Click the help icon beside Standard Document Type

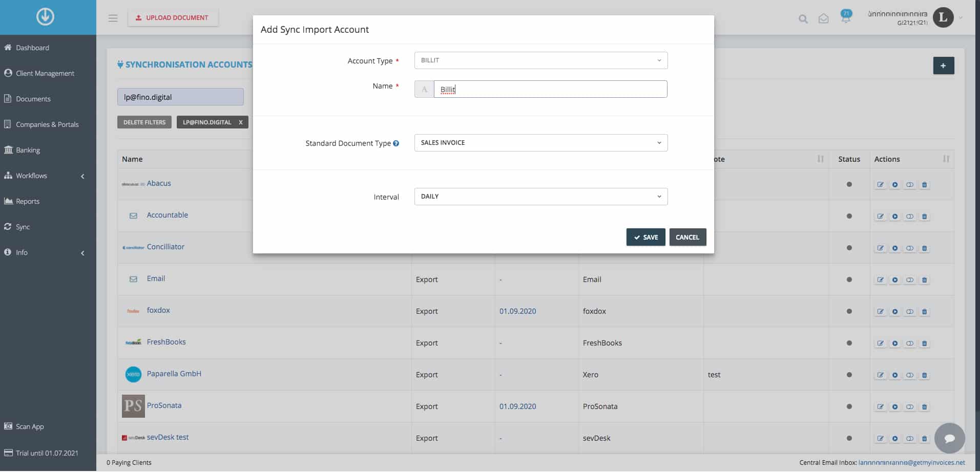(396, 143)
